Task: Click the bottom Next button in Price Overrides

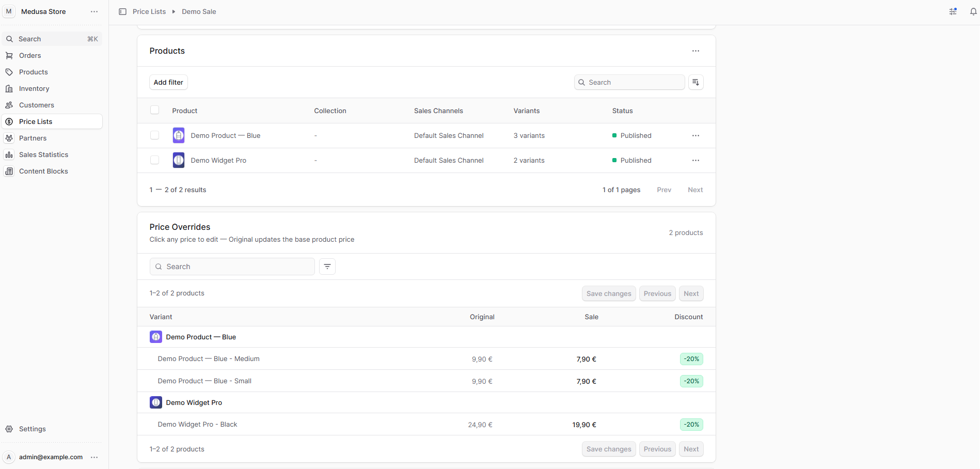Action: coord(691,449)
